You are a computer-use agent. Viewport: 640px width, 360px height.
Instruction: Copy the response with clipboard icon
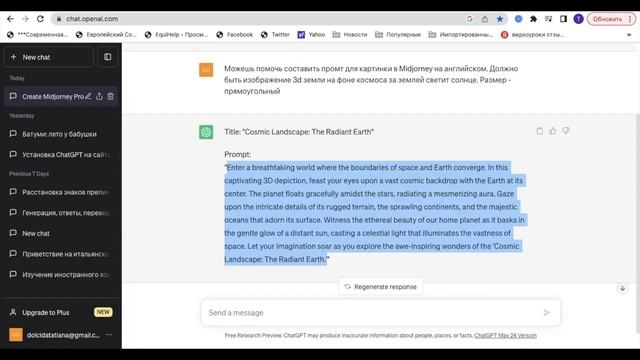pos(540,131)
